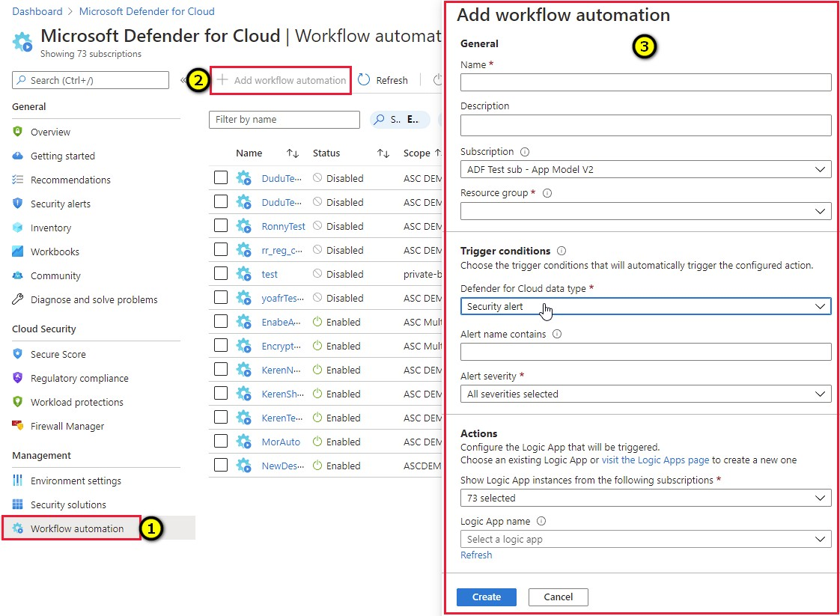Follow the visit the Logic Apps page link
Screen dimensions: 840x616
[x=655, y=460]
